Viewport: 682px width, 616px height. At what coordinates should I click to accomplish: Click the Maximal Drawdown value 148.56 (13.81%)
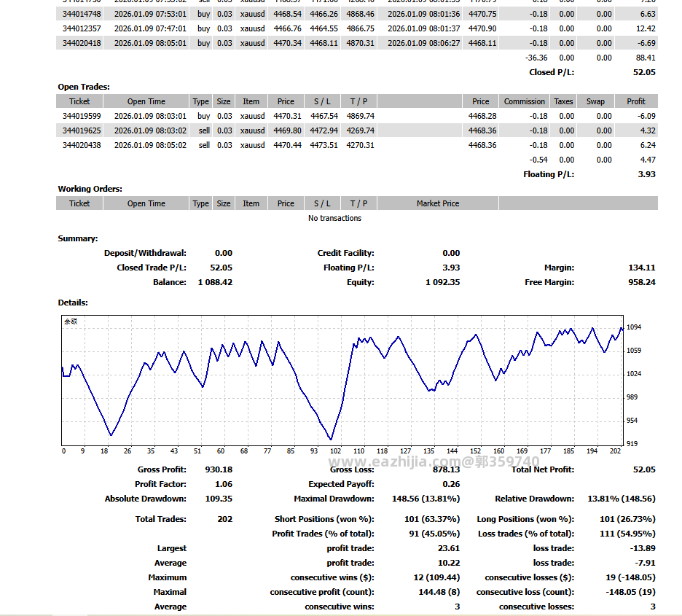[426, 499]
